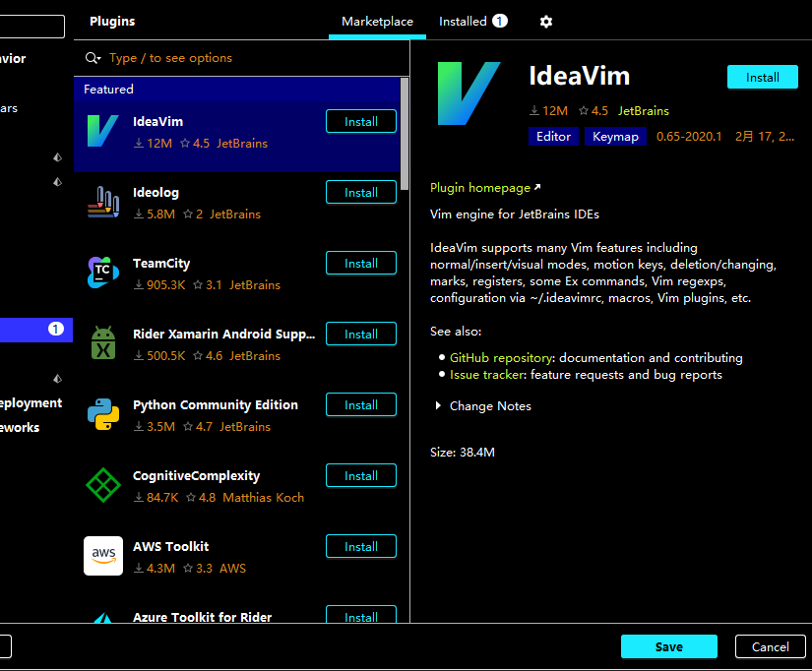Click the Keymap tag

point(615,136)
